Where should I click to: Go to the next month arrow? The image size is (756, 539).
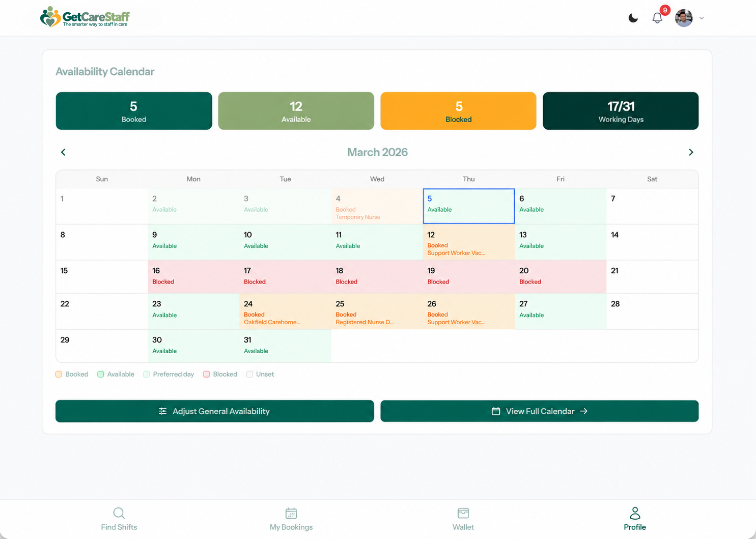[691, 152]
